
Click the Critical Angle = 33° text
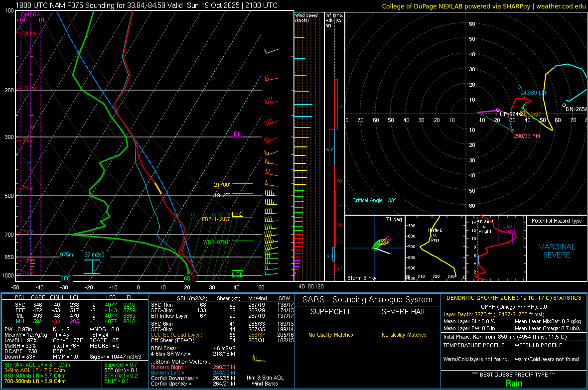pyautogui.click(x=374, y=200)
